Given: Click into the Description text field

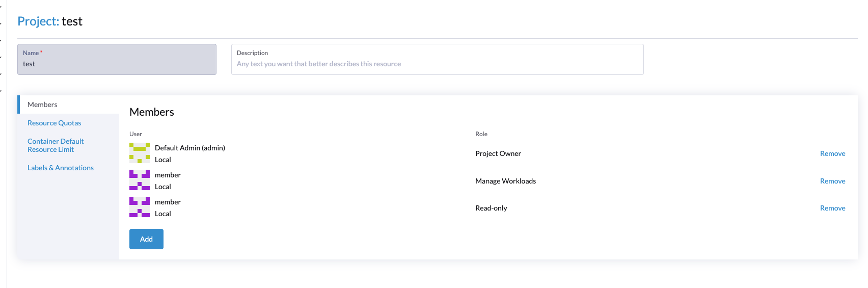Looking at the screenshot, I should 437,59.
